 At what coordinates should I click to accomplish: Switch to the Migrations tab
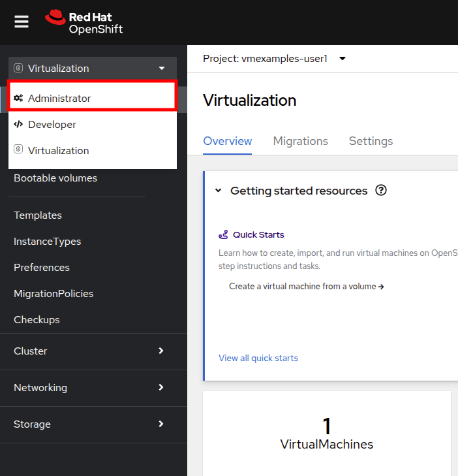coord(300,141)
